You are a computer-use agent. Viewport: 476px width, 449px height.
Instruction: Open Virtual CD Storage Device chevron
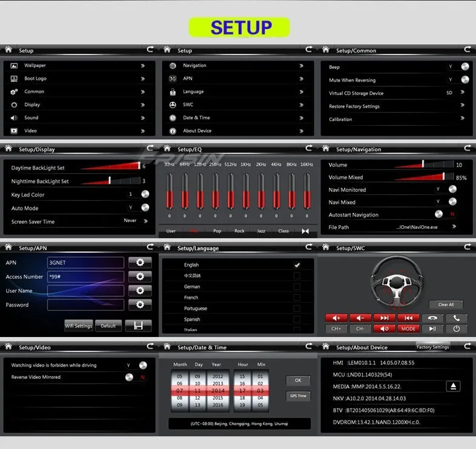pos(462,92)
